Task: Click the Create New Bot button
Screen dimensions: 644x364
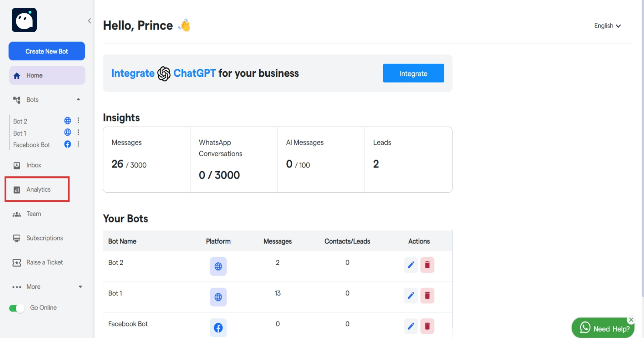Action: (47, 51)
